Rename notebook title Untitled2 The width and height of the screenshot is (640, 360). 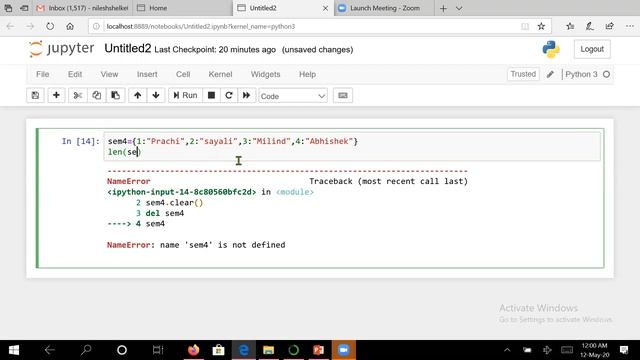point(128,49)
